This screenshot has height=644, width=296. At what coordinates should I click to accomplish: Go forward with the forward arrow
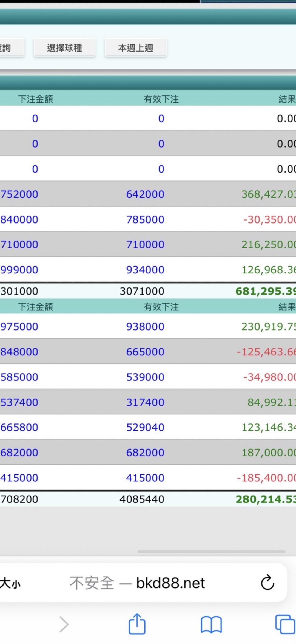(x=64, y=625)
